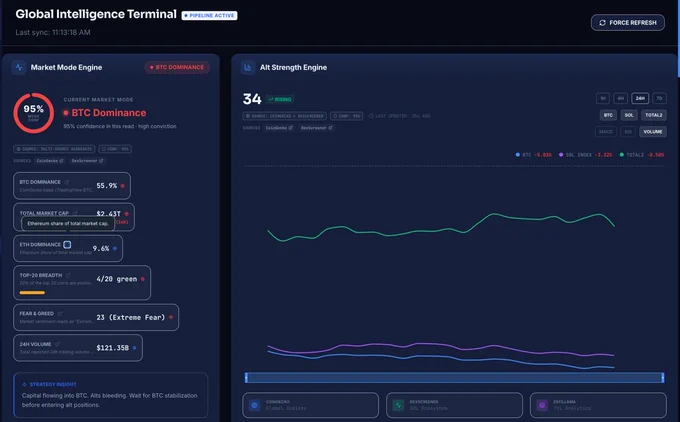Image resolution: width=680 pixels, height=422 pixels.
Task: Toggle the TOTAL2 series button
Action: click(x=654, y=115)
